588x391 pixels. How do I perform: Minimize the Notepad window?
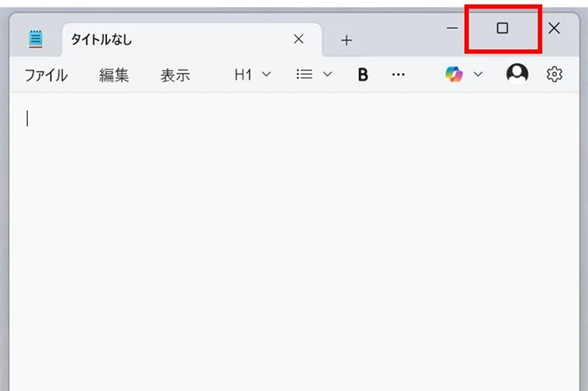pos(452,28)
